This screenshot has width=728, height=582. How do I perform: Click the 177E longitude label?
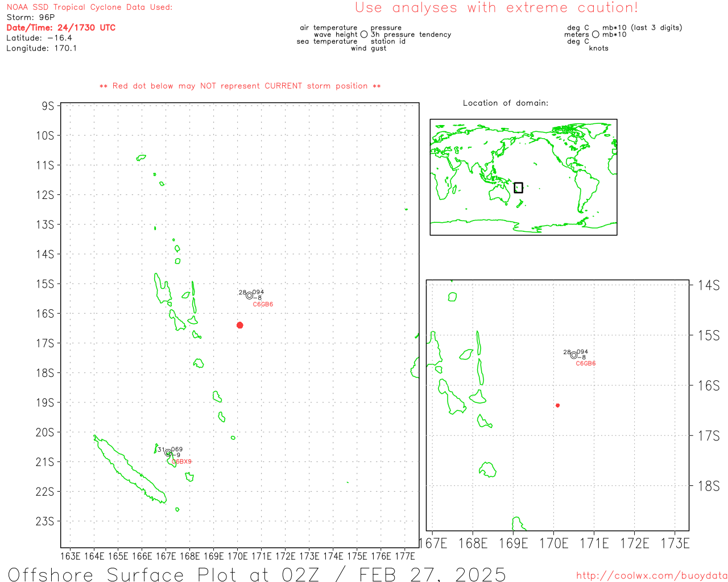[x=404, y=556]
